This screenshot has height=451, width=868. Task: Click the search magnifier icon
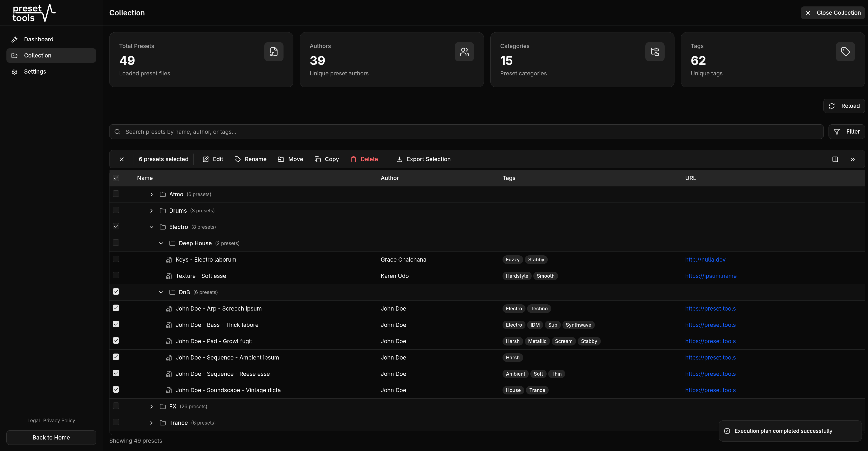coord(117,131)
